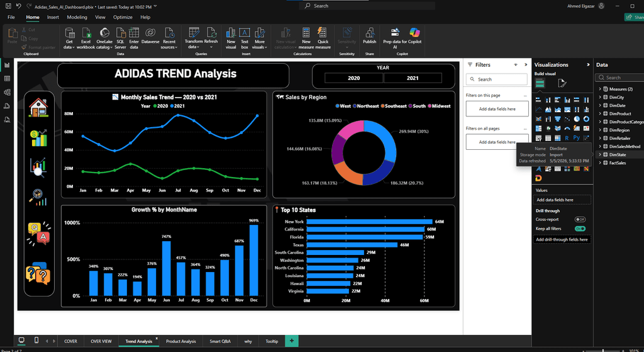The image size is (644, 352).
Task: Click the Dataverse icon in the ribbon
Action: click(x=150, y=36)
